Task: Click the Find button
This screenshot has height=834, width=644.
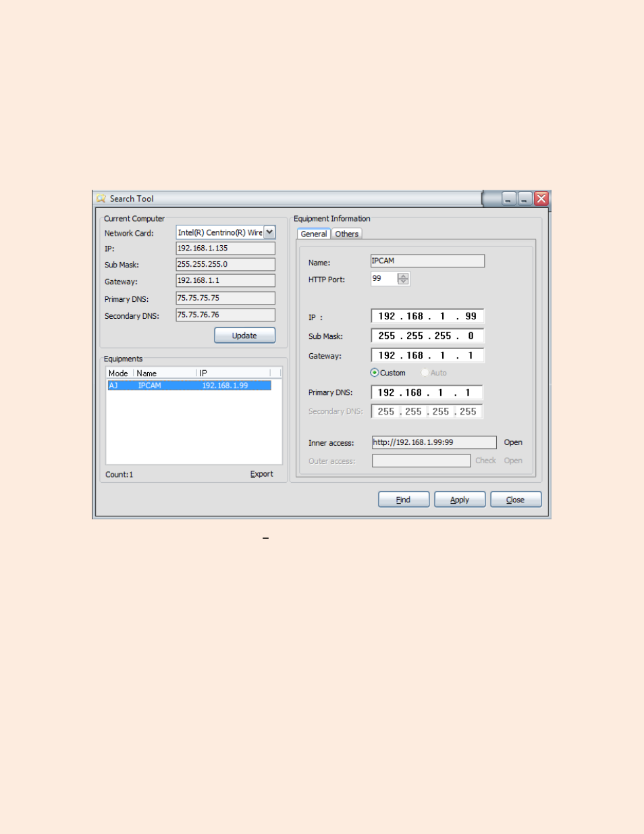Action: point(404,500)
